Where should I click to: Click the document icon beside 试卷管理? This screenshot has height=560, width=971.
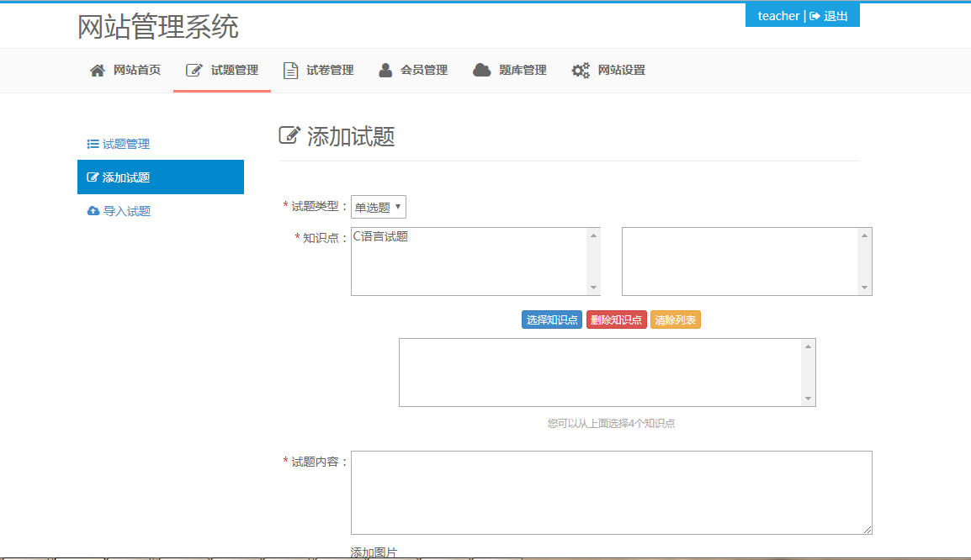click(290, 71)
